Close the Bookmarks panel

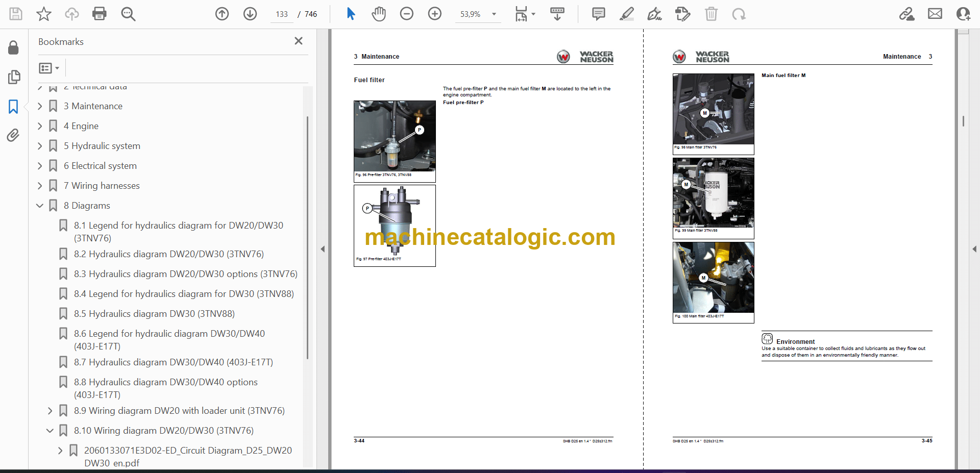299,41
